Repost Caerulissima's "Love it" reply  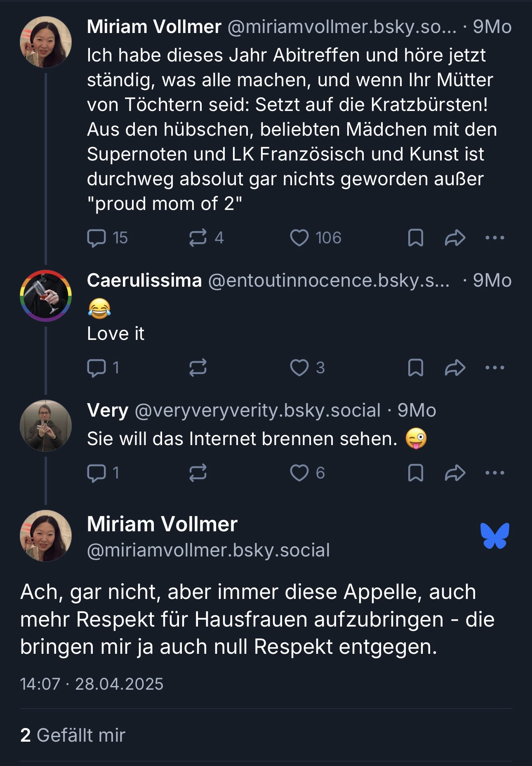(198, 368)
